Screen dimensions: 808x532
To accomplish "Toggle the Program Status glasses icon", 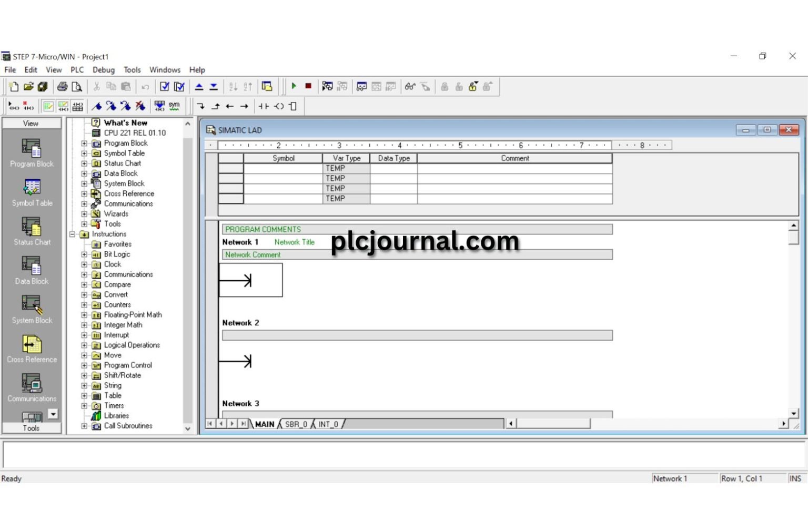I will click(410, 87).
